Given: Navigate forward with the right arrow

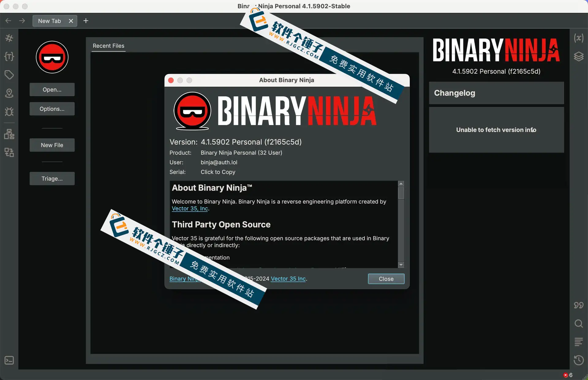Looking at the screenshot, I should tap(22, 21).
